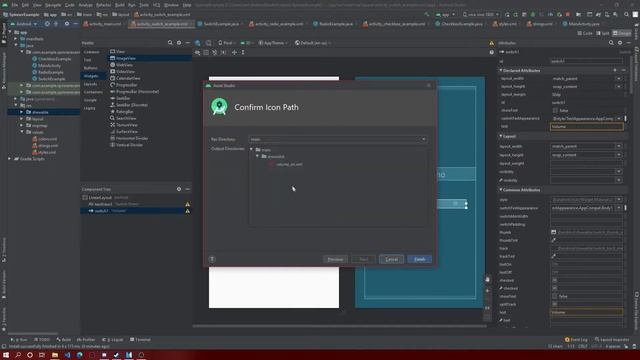Open Windows Start menu
Image resolution: width=640 pixels, height=360 pixels.
(6, 355)
